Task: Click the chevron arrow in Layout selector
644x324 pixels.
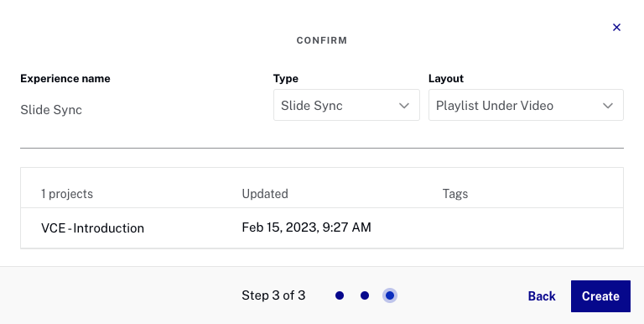Action: coord(608,106)
